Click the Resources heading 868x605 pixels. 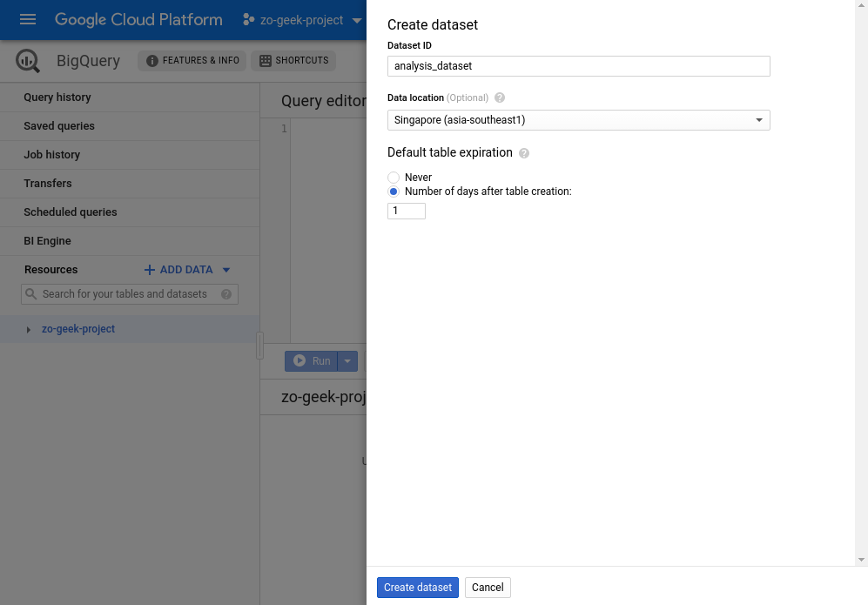50,270
